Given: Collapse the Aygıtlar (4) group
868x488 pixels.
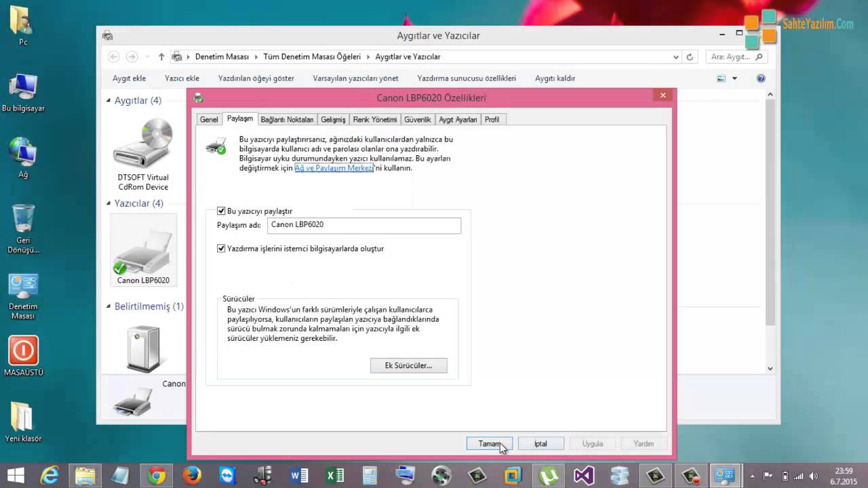Looking at the screenshot, I should coord(108,100).
